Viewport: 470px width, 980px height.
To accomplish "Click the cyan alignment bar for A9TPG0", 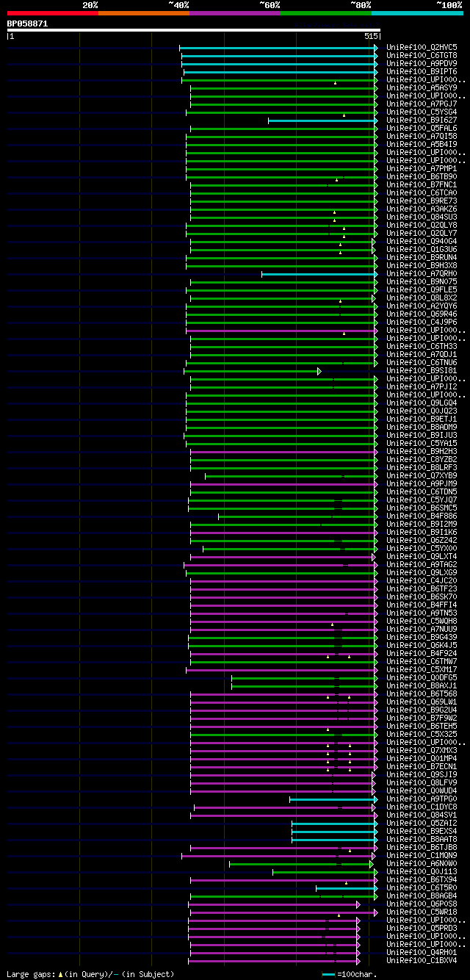I will (x=333, y=799).
